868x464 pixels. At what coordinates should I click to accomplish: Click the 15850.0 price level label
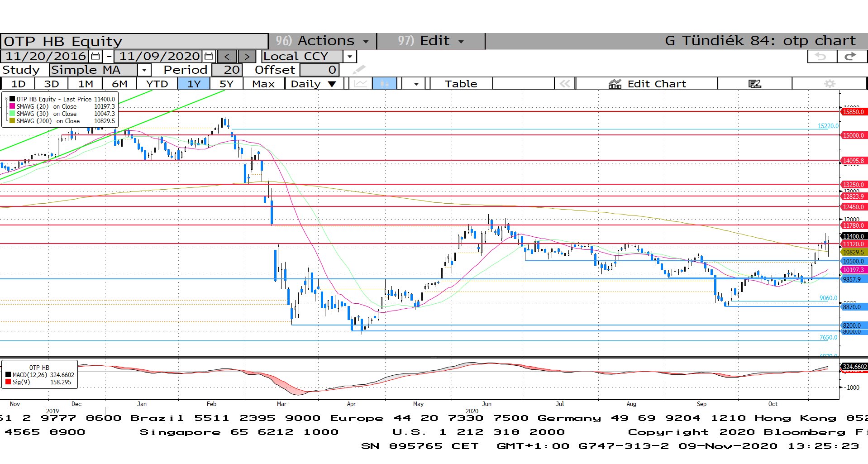click(854, 112)
